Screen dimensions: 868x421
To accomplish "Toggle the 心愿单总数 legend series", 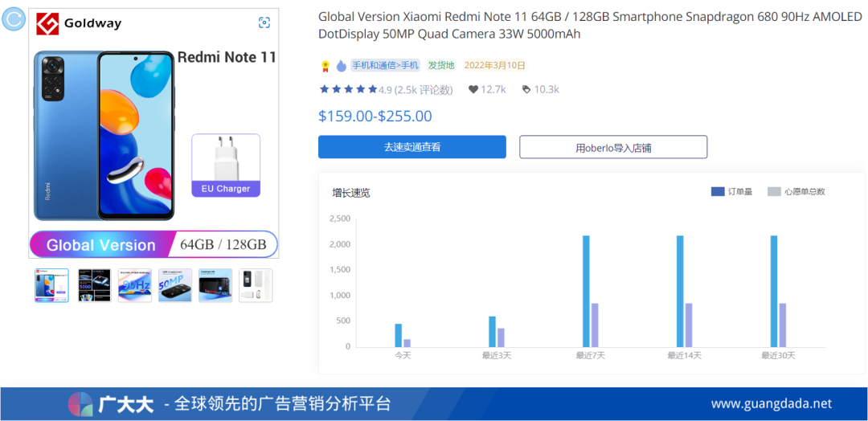I will pyautogui.click(x=796, y=191).
